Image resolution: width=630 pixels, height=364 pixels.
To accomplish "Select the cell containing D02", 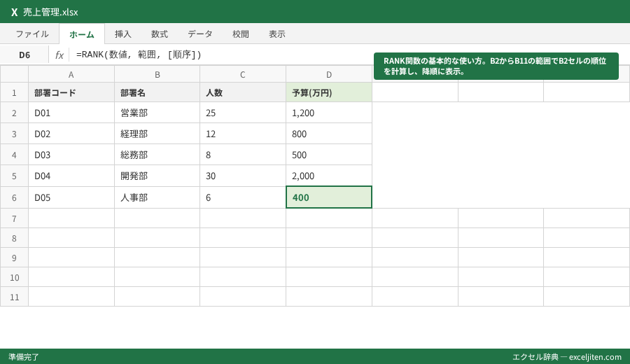I will click(71, 134).
